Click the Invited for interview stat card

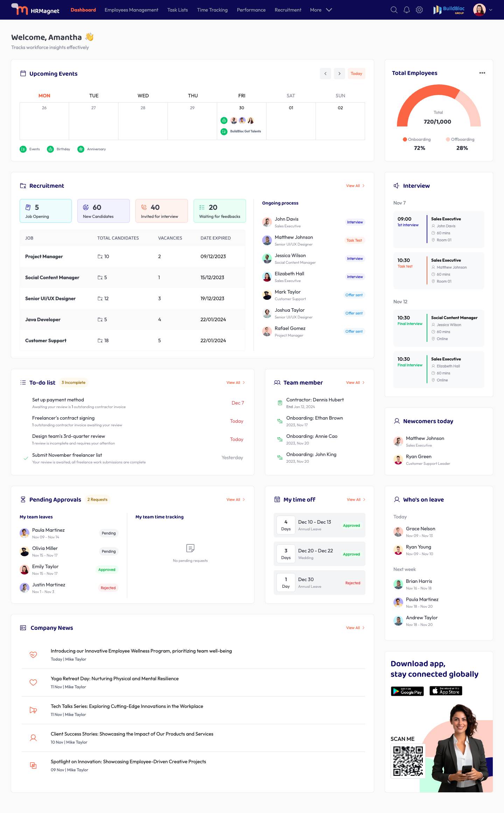[x=162, y=211]
